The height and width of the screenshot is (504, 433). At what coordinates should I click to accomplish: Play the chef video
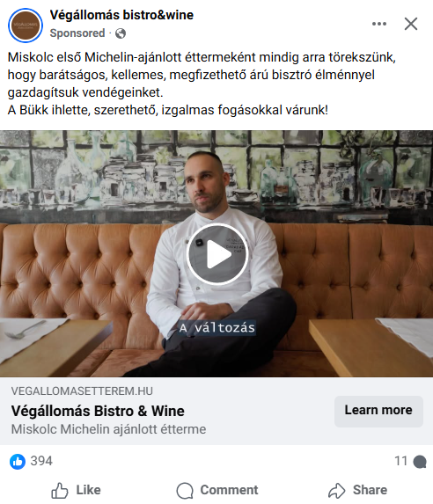point(217,254)
